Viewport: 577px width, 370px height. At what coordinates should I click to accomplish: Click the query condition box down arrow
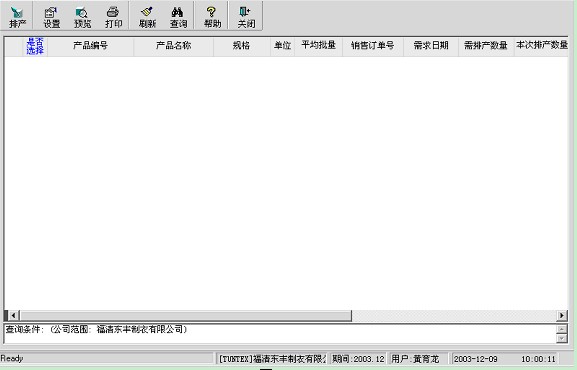pos(562,338)
